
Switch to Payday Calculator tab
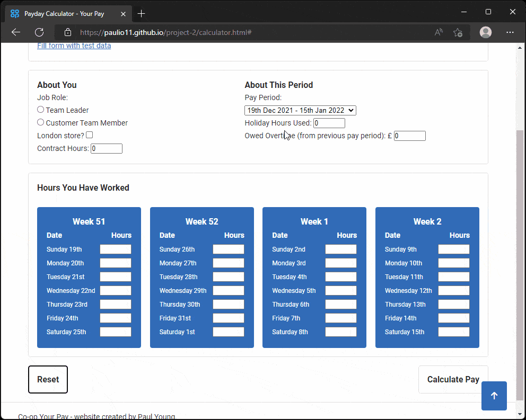click(x=64, y=13)
